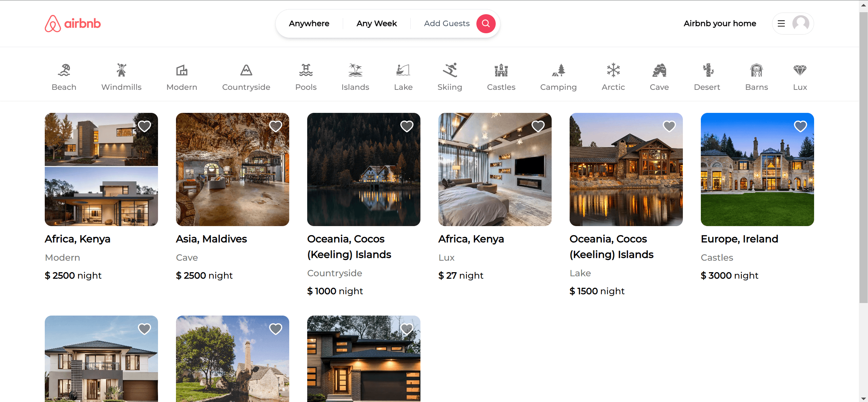Select the Lake category icon
868x402 pixels.
point(403,70)
